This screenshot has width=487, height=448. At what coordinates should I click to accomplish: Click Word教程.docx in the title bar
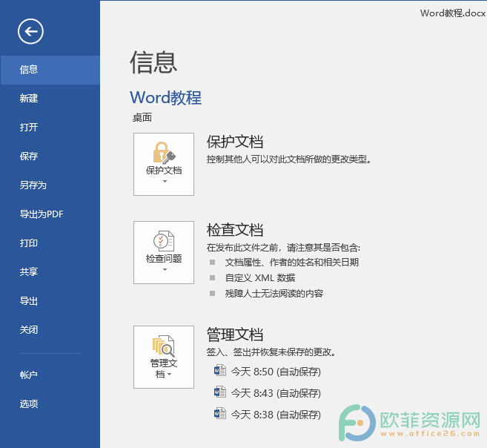pyautogui.click(x=453, y=13)
